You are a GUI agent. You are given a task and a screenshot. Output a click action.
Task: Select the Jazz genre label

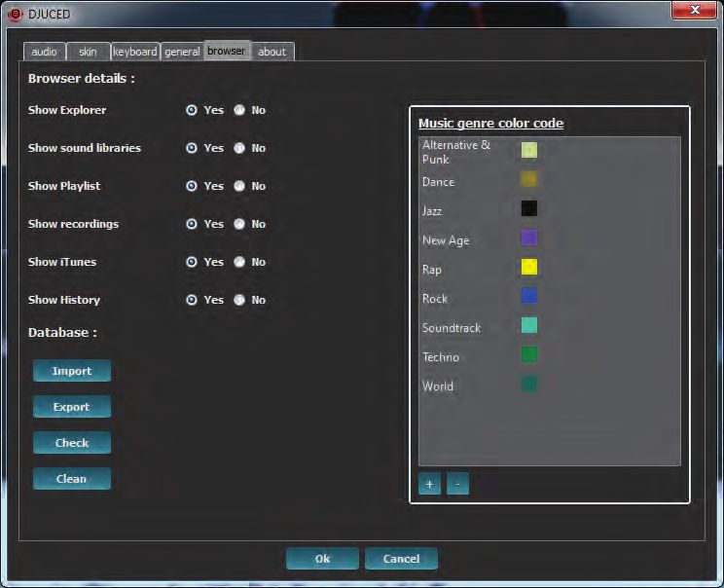tap(432, 211)
